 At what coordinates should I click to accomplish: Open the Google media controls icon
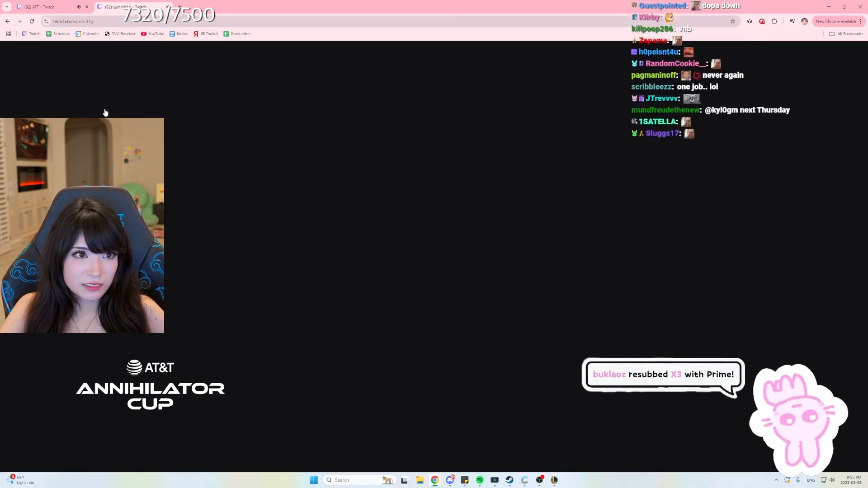(793, 21)
